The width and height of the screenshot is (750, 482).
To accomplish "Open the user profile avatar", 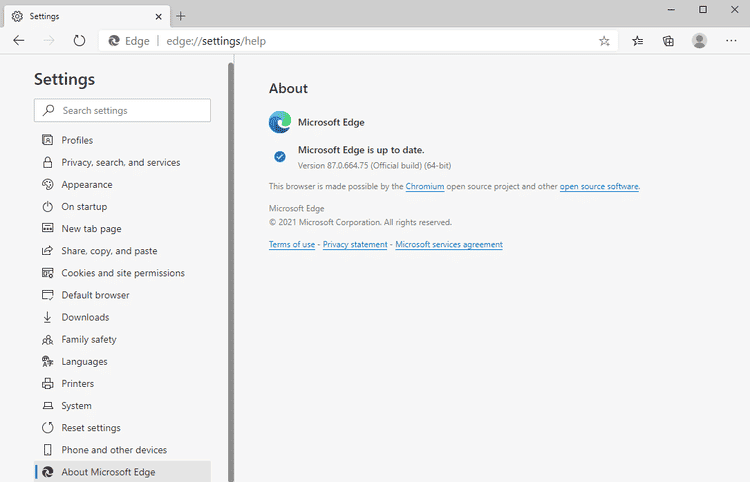I will tap(699, 41).
